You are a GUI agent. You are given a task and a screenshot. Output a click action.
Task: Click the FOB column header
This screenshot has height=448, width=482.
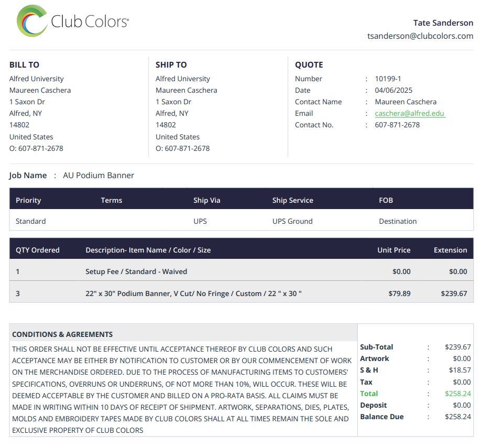[x=386, y=201]
